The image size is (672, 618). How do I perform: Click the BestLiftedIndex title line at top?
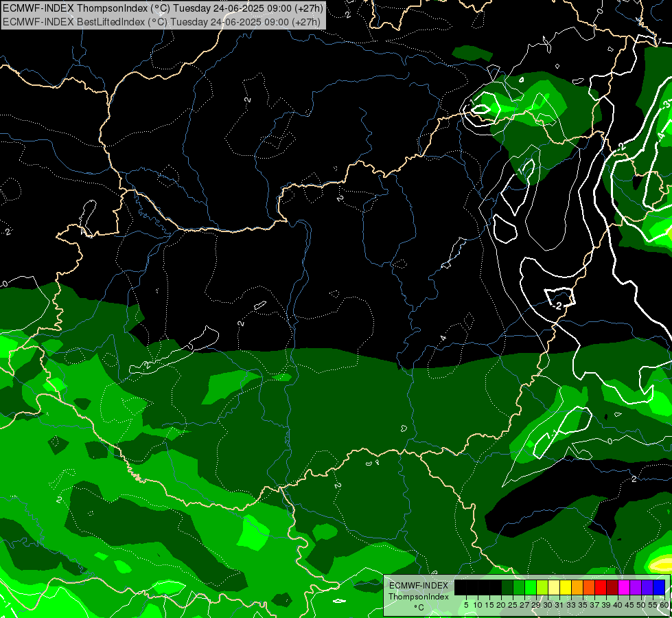161,22
